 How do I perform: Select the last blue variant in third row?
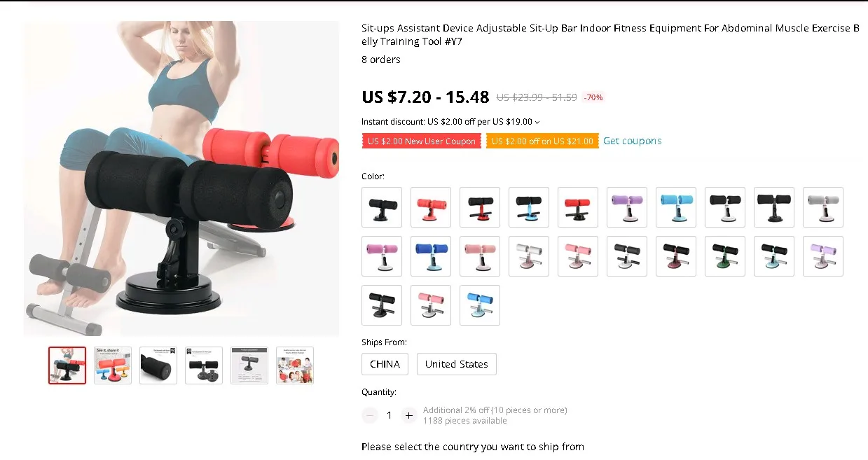coord(480,305)
